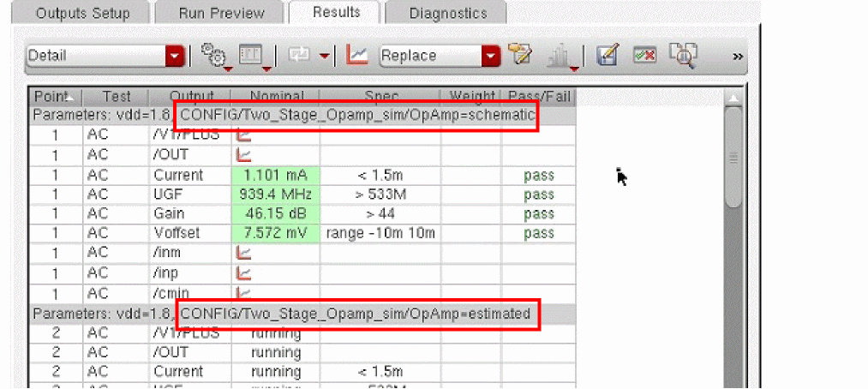The width and height of the screenshot is (868, 389).
Task: Click the Nominal column header
Action: [275, 96]
